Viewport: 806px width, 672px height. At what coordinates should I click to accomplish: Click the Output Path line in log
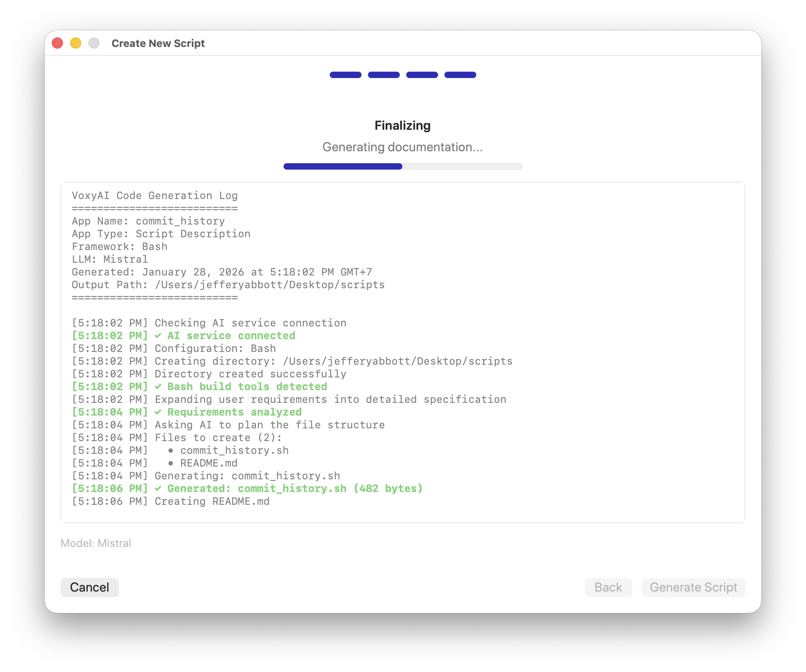coord(228,285)
